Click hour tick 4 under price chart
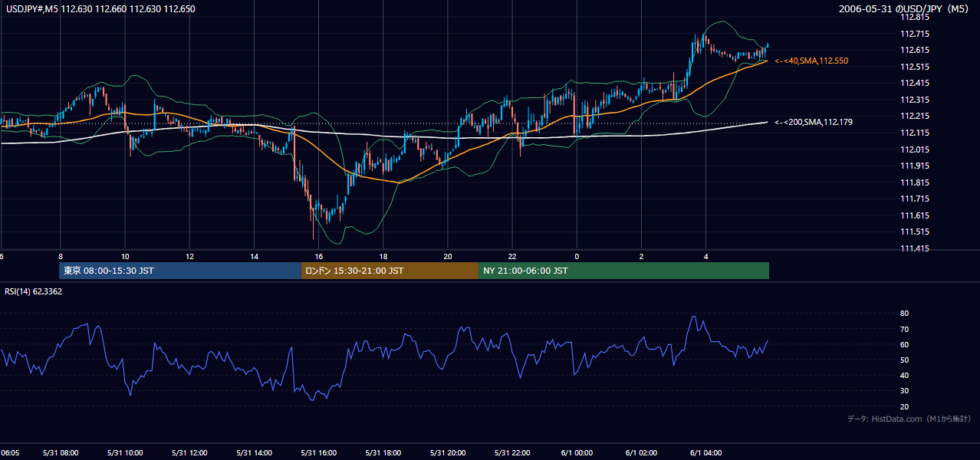This screenshot has height=460, width=980. click(706, 257)
